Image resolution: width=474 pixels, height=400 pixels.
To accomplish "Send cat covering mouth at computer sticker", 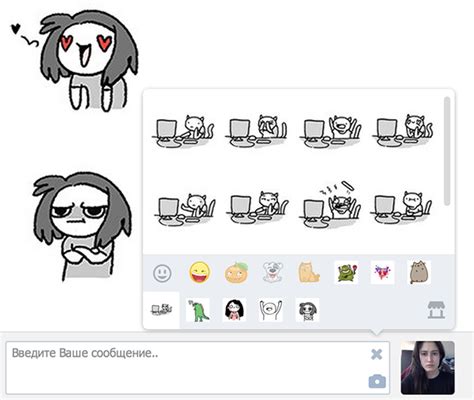I will pyautogui.click(x=184, y=131).
